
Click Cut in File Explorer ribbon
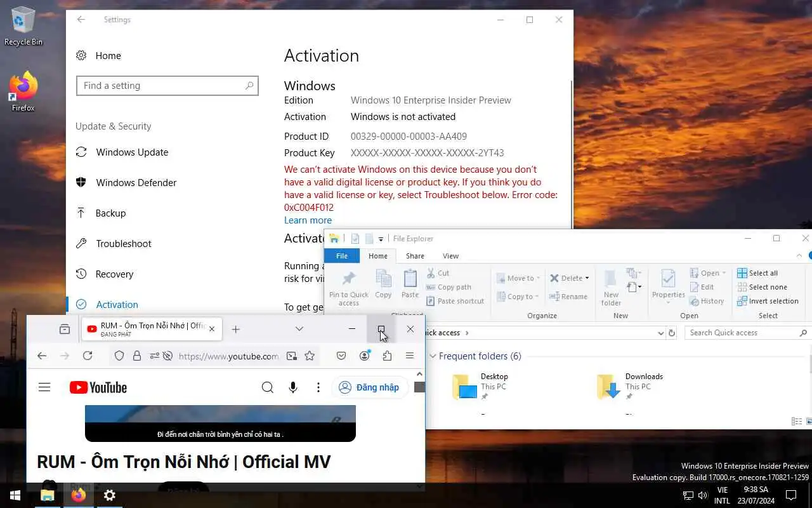438,273
